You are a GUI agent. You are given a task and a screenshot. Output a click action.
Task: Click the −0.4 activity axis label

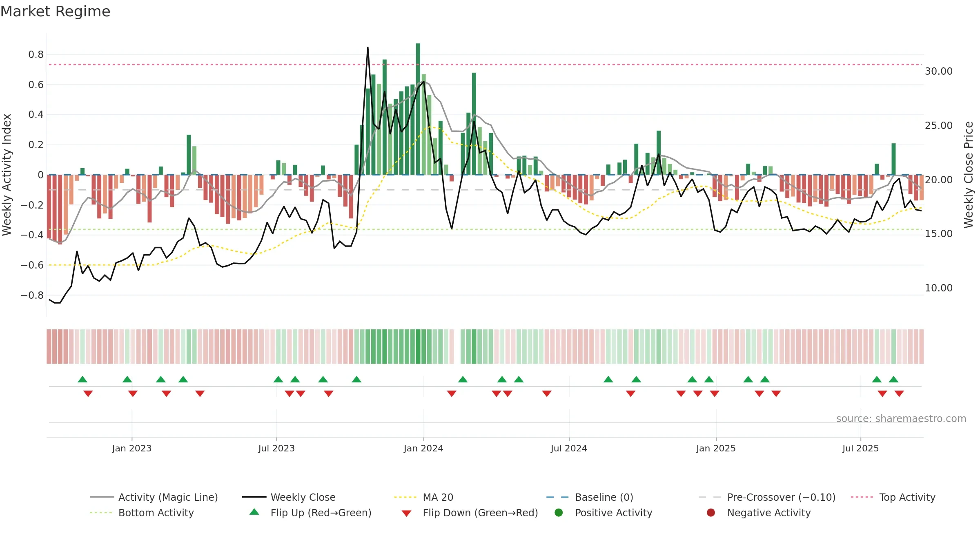[32, 235]
